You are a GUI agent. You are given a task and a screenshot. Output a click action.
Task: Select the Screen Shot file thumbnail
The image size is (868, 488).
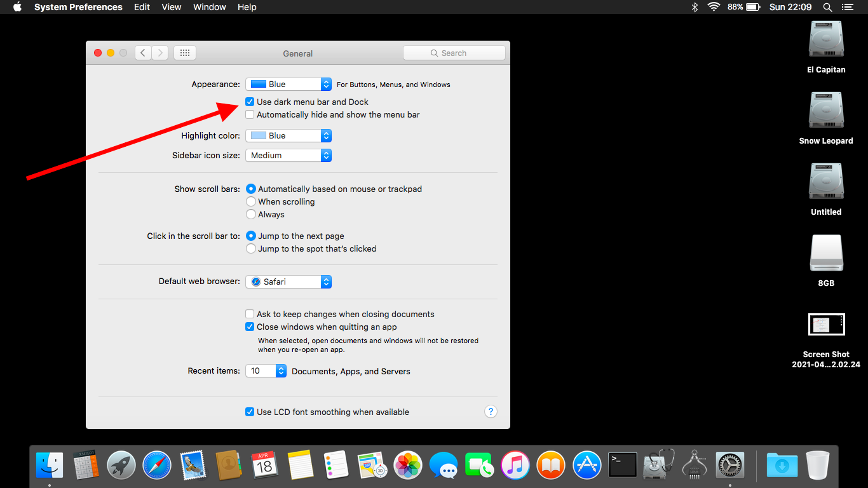tap(826, 324)
